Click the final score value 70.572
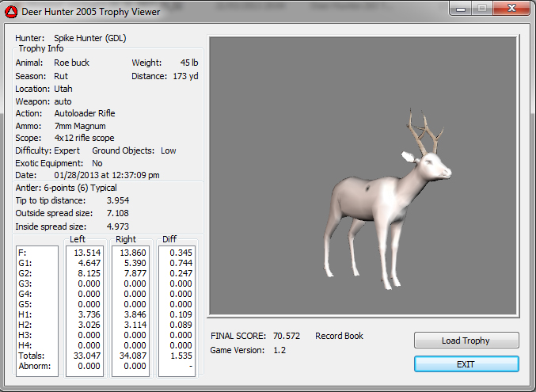 pos(289,336)
